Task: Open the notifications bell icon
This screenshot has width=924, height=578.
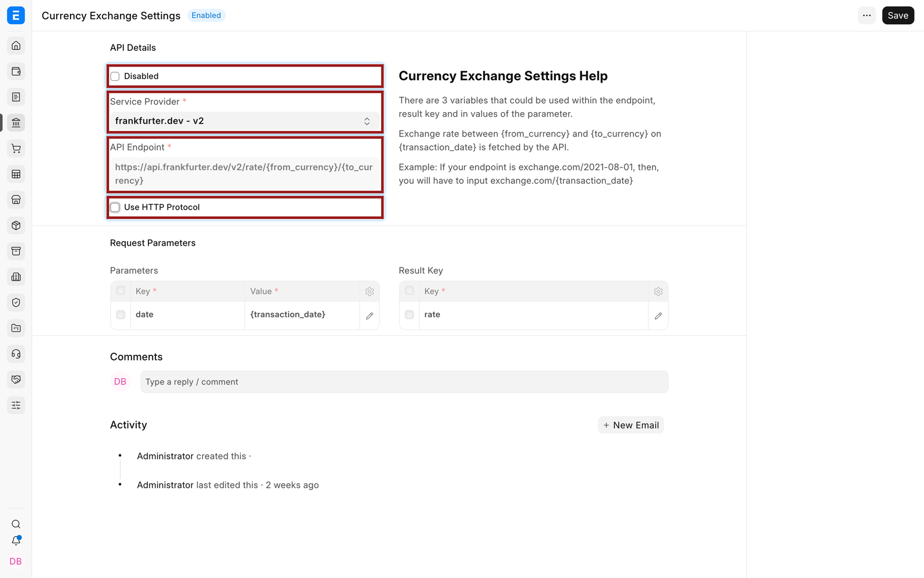Action: (x=16, y=541)
